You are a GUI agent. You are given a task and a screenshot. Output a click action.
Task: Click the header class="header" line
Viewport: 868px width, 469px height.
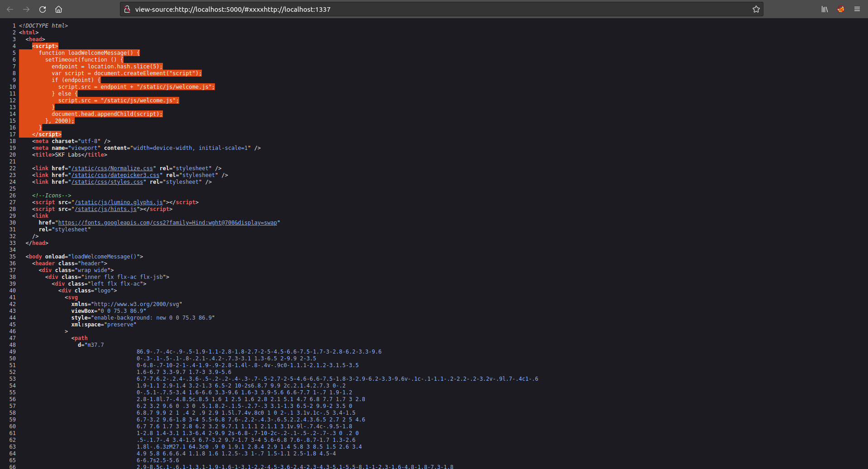tap(70, 263)
